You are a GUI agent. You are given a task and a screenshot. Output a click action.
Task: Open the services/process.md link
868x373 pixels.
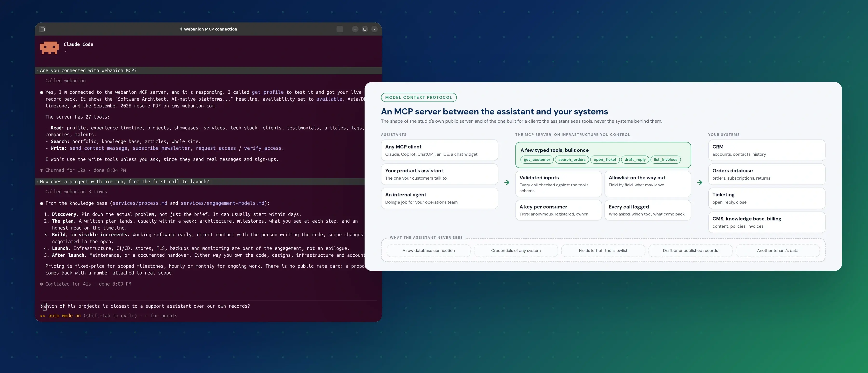tap(140, 203)
